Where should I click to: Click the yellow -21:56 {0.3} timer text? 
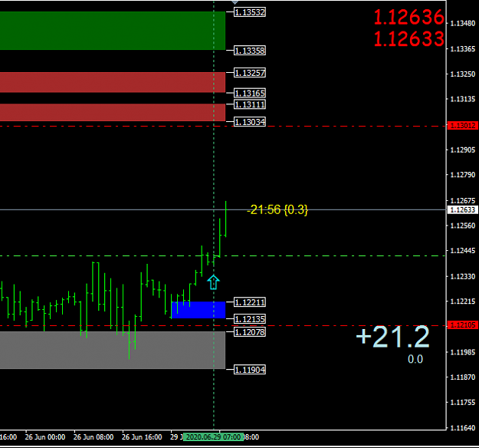click(277, 209)
